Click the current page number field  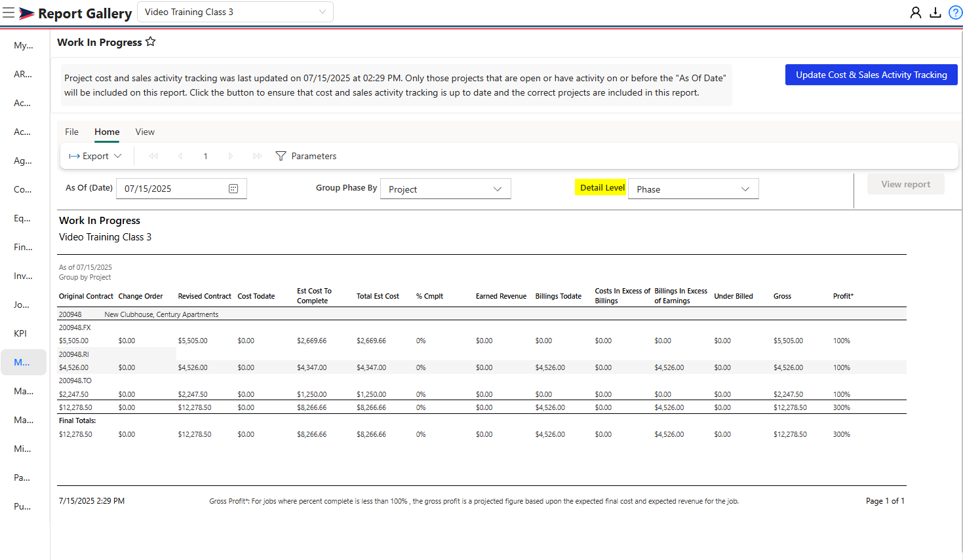click(205, 156)
